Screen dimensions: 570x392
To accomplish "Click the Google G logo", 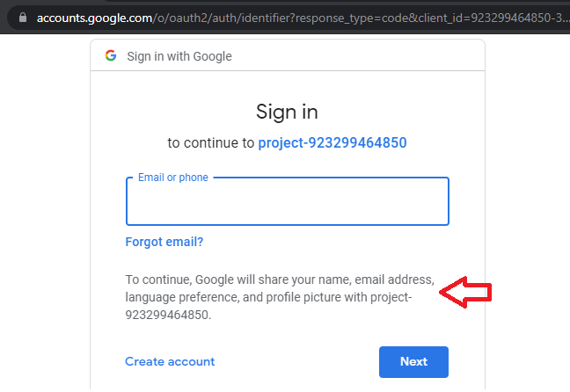I will tap(111, 55).
